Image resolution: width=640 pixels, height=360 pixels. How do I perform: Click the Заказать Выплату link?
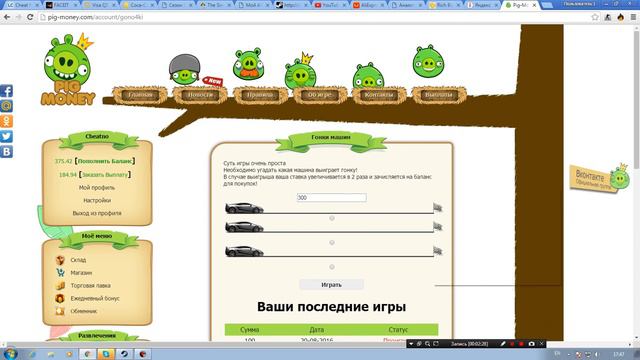point(105,175)
